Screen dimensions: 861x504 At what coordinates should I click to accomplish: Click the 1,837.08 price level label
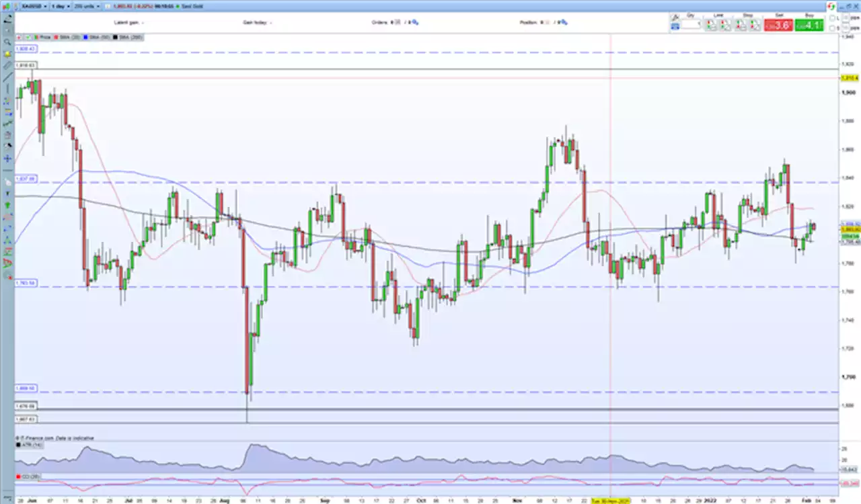coord(26,179)
